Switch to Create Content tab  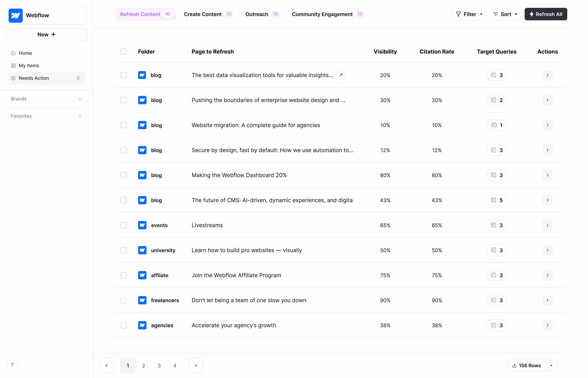coord(208,14)
